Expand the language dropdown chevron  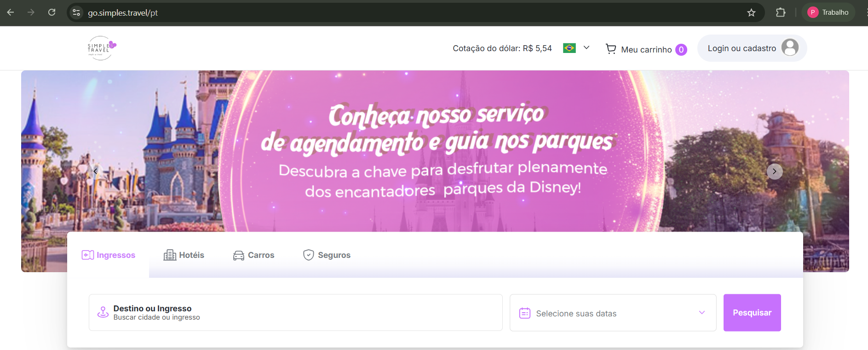point(586,47)
